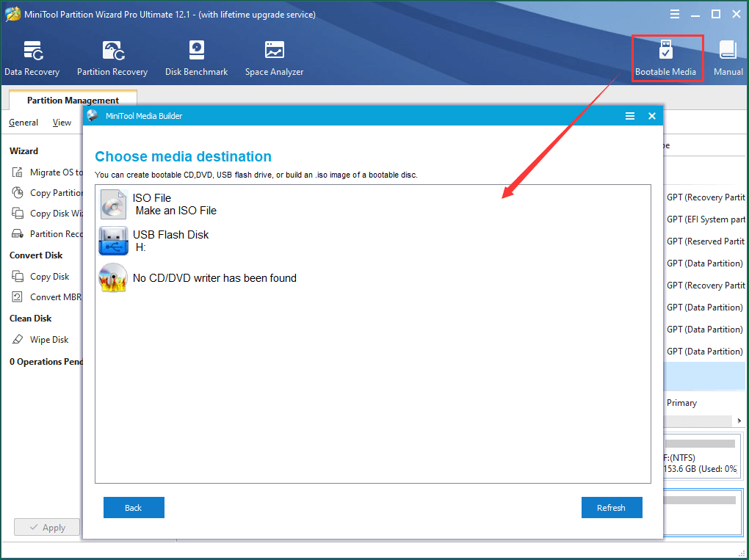This screenshot has width=749, height=560.
Task: Select 'Wipe Disk' under Clean Disk
Action: click(x=49, y=339)
